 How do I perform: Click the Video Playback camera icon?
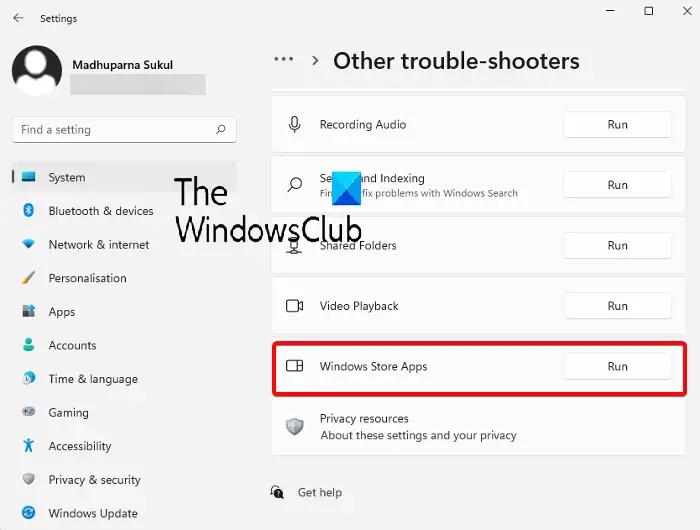(x=295, y=306)
